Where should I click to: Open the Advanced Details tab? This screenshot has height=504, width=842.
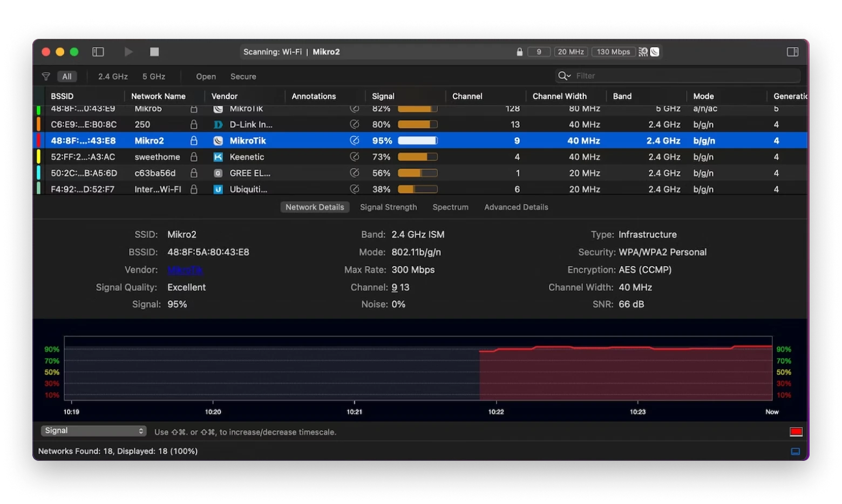point(516,207)
